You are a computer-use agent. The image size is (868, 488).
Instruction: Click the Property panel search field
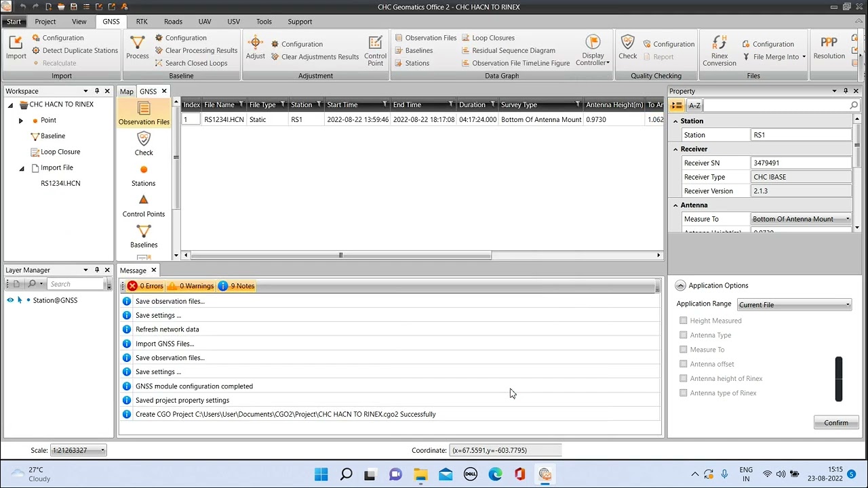click(x=781, y=106)
